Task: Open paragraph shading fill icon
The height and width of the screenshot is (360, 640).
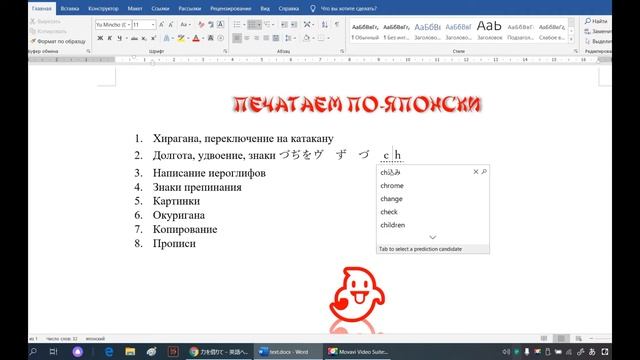Action: [x=306, y=38]
